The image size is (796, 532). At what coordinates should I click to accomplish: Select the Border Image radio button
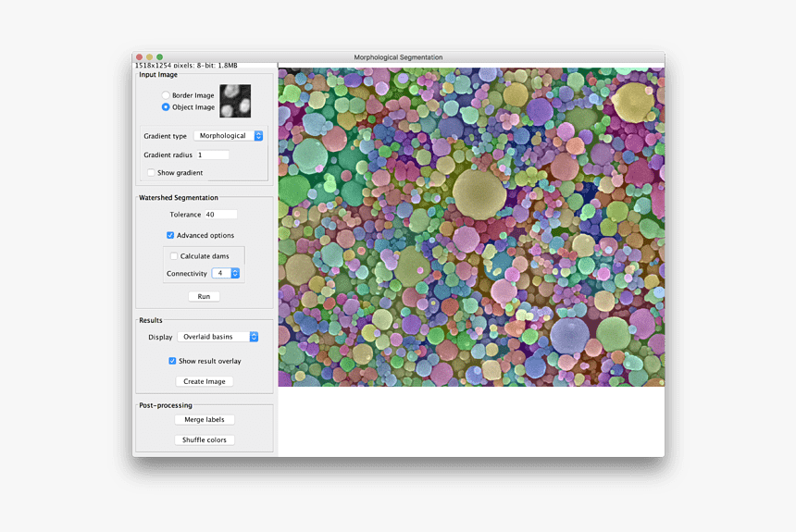coord(166,95)
